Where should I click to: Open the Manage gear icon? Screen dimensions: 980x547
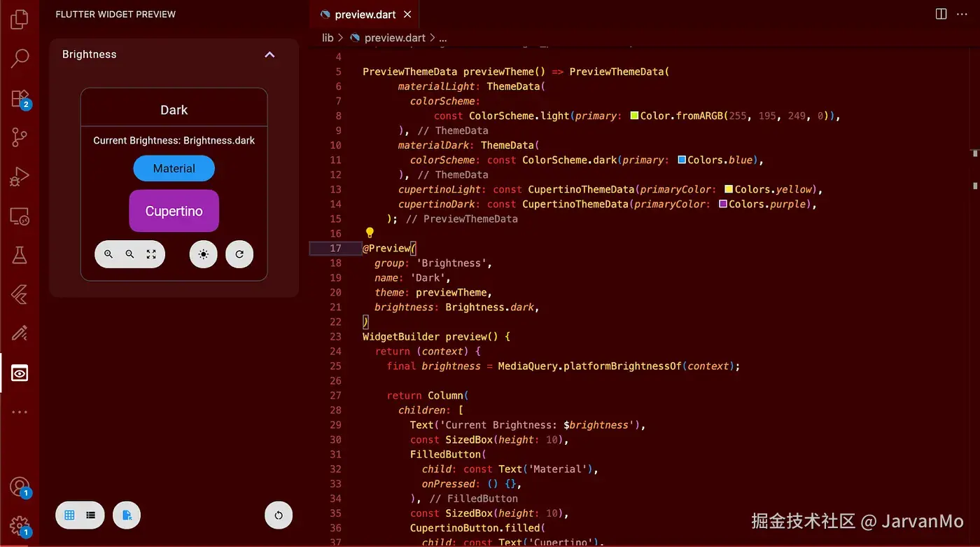[x=20, y=526]
